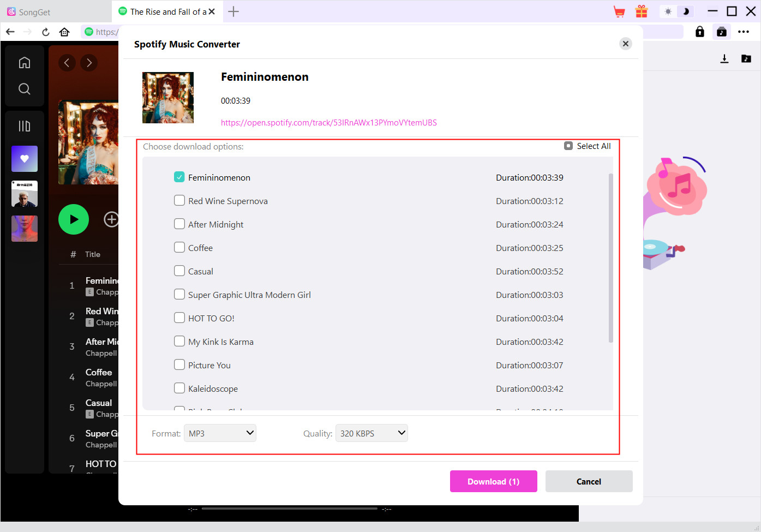Check the Kaleidoscope checkbox
The height and width of the screenshot is (532, 761).
pyautogui.click(x=179, y=388)
